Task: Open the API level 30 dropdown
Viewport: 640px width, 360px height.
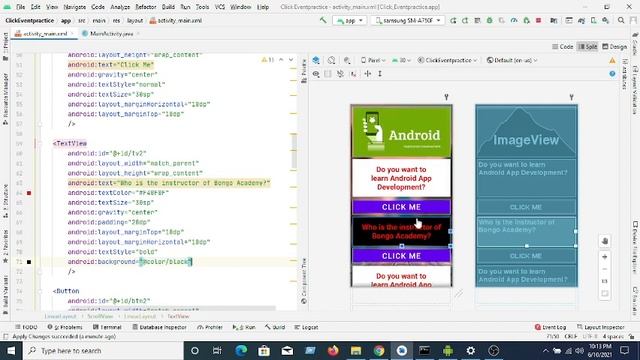Action: 401,60
